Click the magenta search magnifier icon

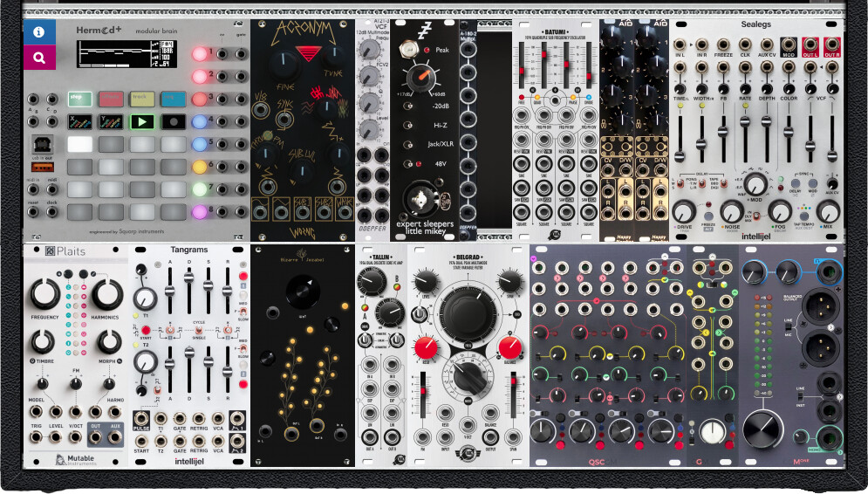pos(38,58)
